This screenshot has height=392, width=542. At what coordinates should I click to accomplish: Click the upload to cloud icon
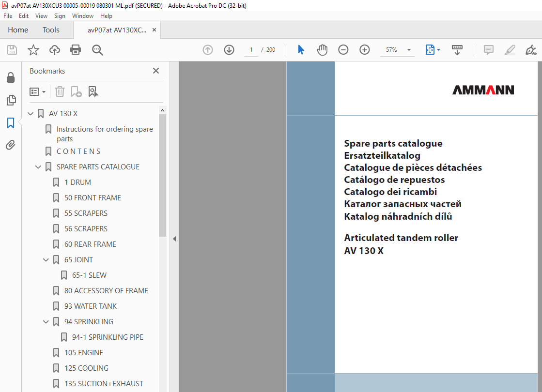[x=55, y=50]
